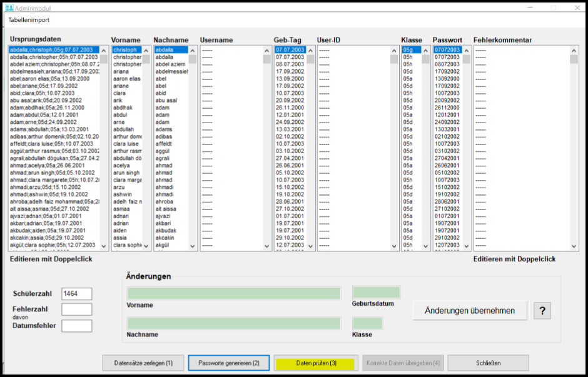The height and width of the screenshot is (377, 588).
Task: Click into the Schülerzahl field showing 1464
Action: coord(76,294)
